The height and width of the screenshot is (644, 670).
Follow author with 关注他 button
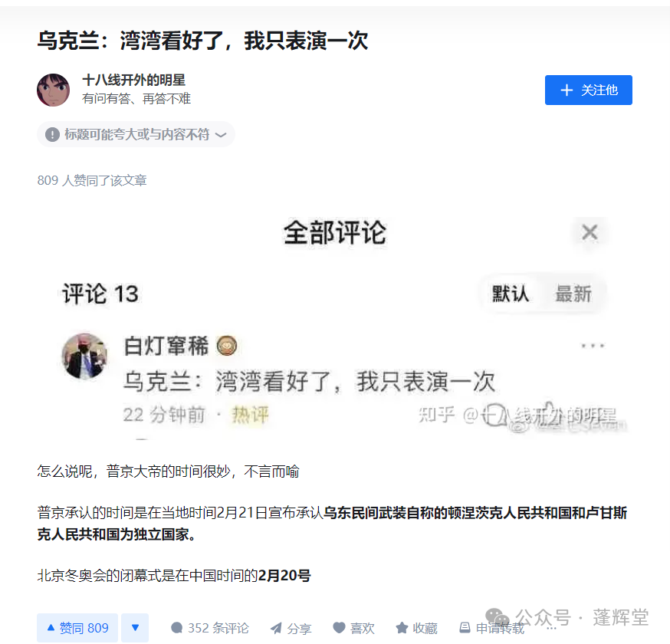(589, 90)
